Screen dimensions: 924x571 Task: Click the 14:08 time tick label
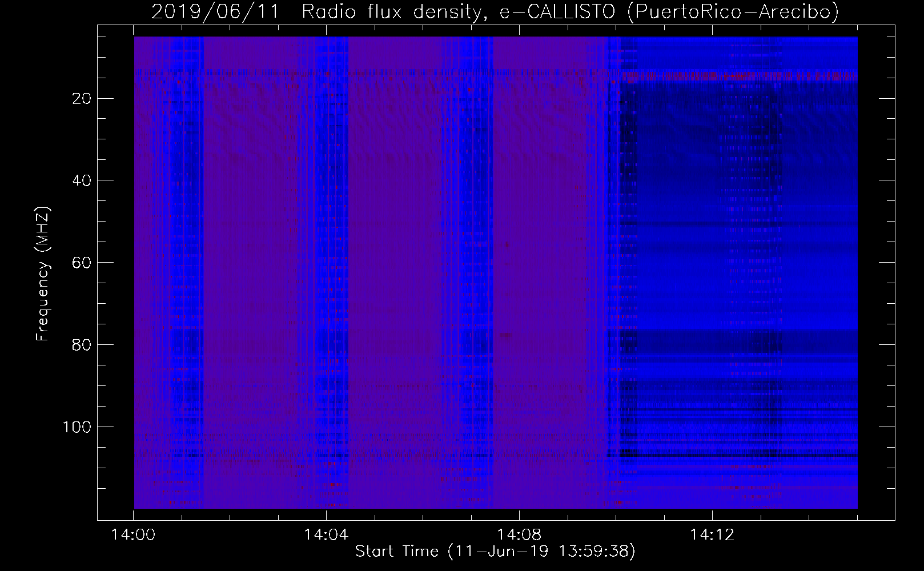pos(519,535)
